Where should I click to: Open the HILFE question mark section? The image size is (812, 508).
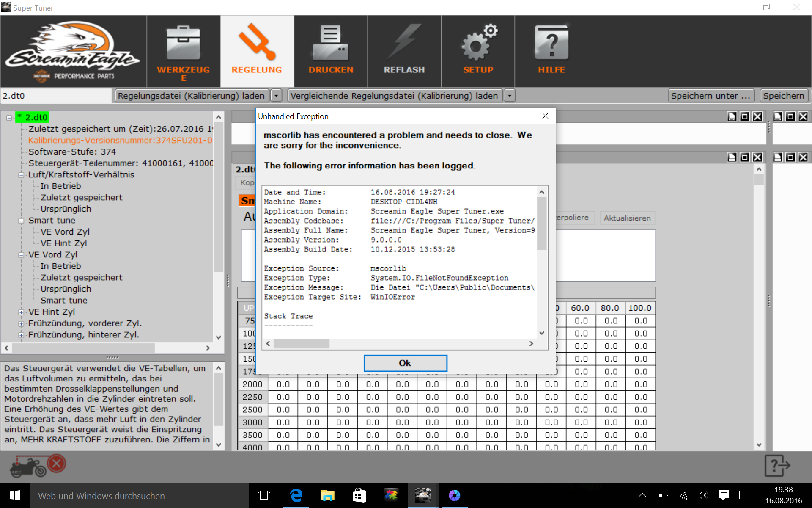click(x=551, y=52)
